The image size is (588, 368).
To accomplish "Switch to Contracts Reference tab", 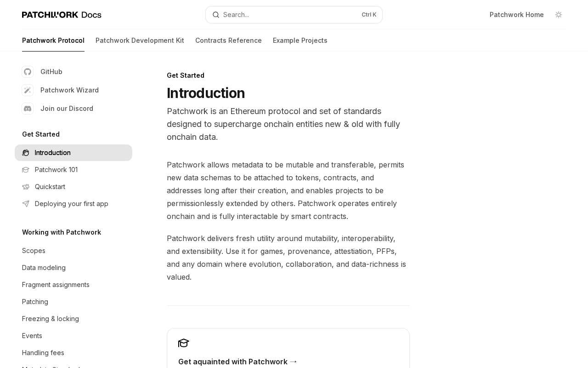I will click(x=228, y=40).
